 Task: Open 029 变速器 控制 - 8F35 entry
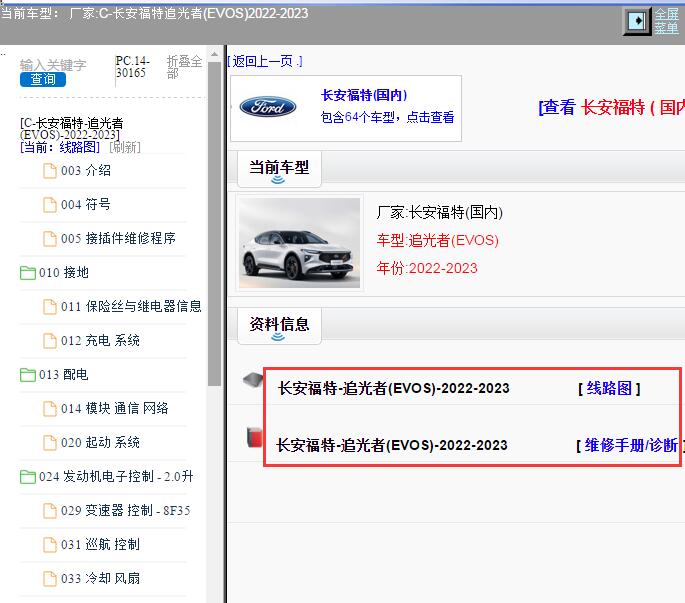[126, 510]
